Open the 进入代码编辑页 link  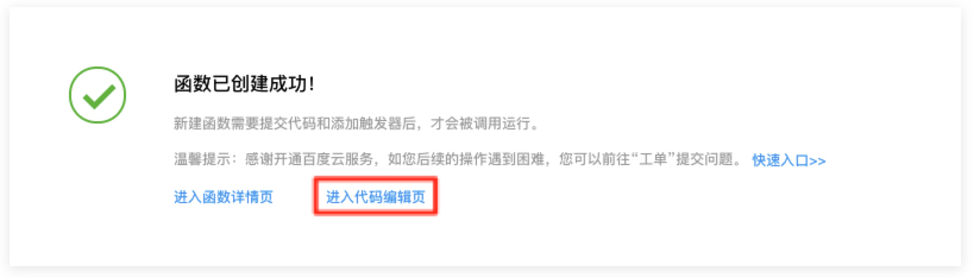376,197
